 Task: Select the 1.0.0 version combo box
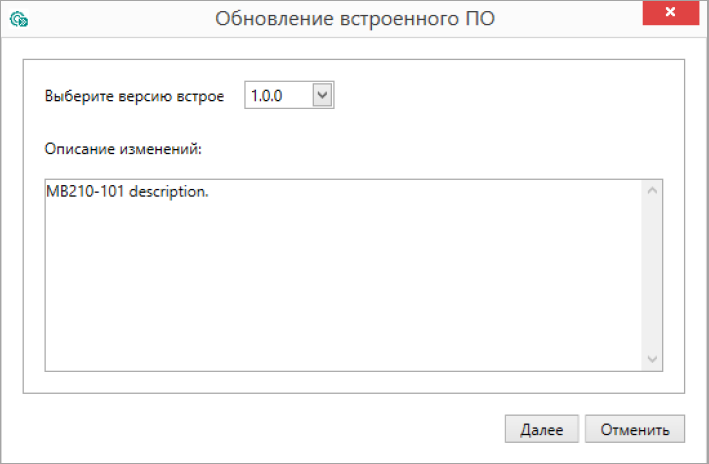(x=289, y=95)
